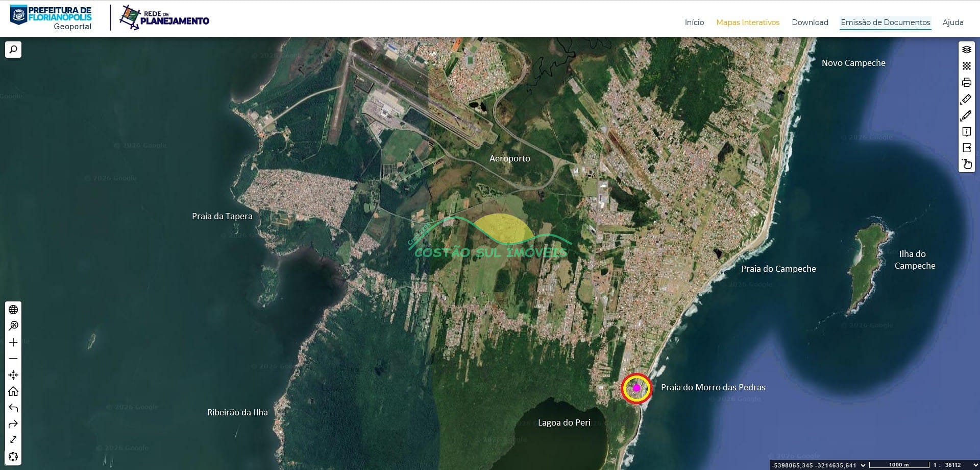This screenshot has width=980, height=470.
Task: Zoom in with the plus button
Action: pyautogui.click(x=13, y=342)
